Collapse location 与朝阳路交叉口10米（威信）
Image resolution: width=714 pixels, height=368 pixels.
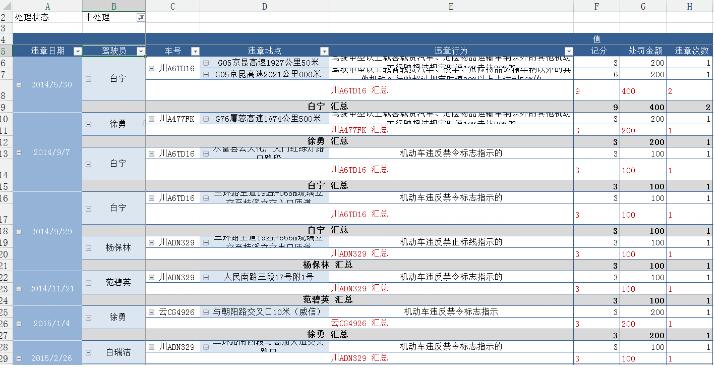206,312
